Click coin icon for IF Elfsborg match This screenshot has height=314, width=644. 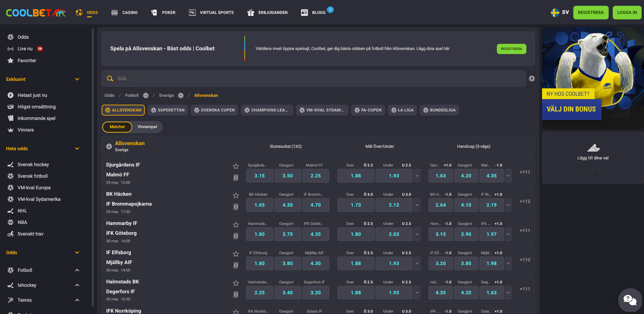pos(236,265)
